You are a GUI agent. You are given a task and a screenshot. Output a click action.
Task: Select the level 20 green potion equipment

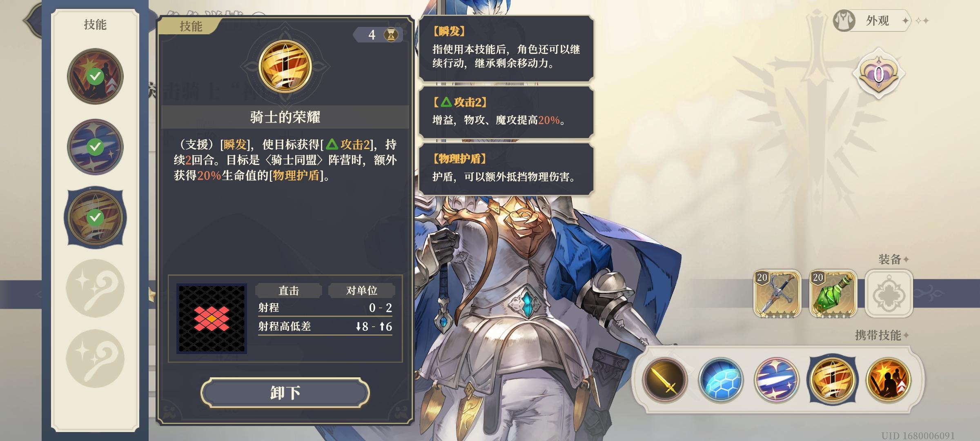[x=833, y=294]
